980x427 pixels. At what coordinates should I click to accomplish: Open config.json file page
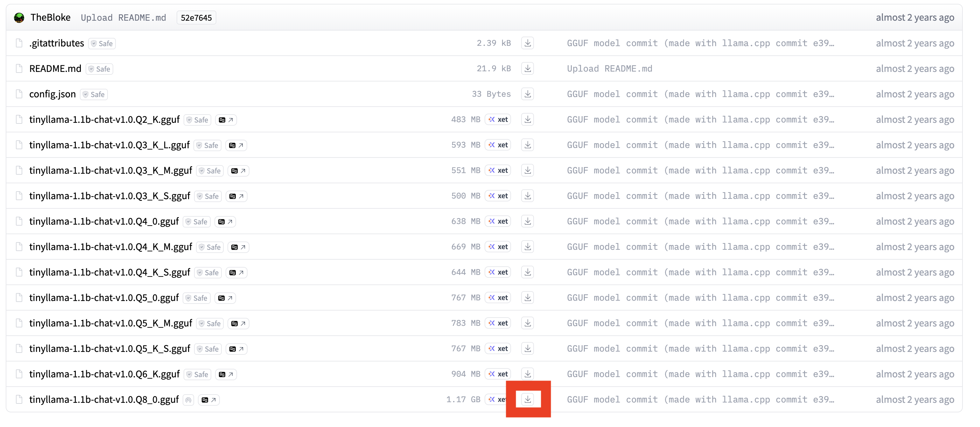(x=52, y=94)
